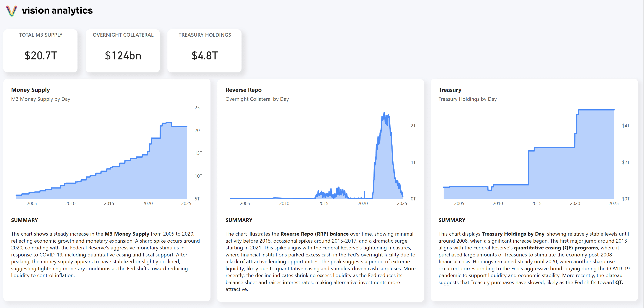This screenshot has height=308, width=644.
Task: Click the Reverse Repo chart title
Action: [243, 90]
